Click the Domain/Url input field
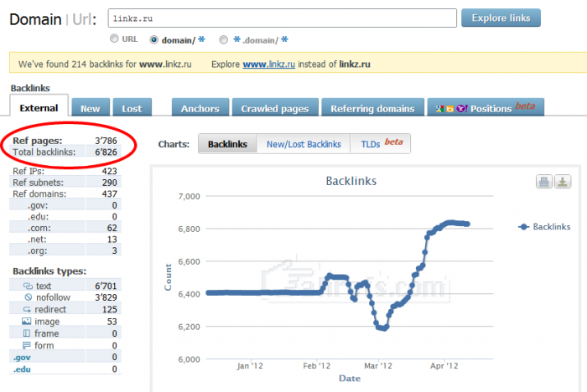Screen dimensions: 587x392 [283, 18]
